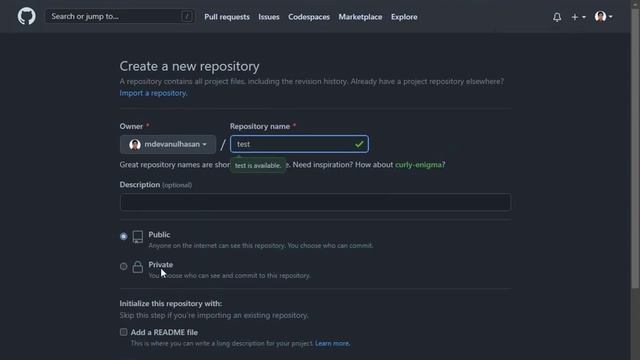Focus the Search or jump to field
Viewport: 640px width, 360px height.
[x=119, y=16]
